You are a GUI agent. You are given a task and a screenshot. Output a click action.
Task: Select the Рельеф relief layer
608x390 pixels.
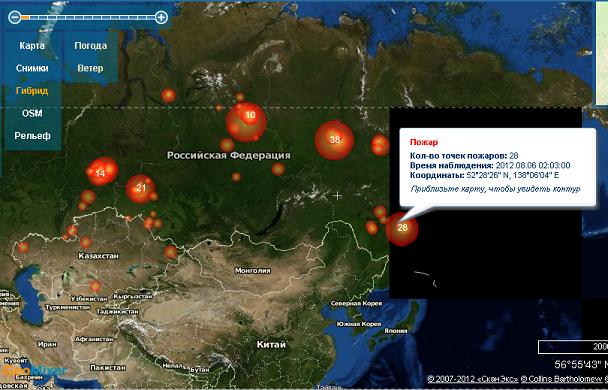(x=32, y=136)
